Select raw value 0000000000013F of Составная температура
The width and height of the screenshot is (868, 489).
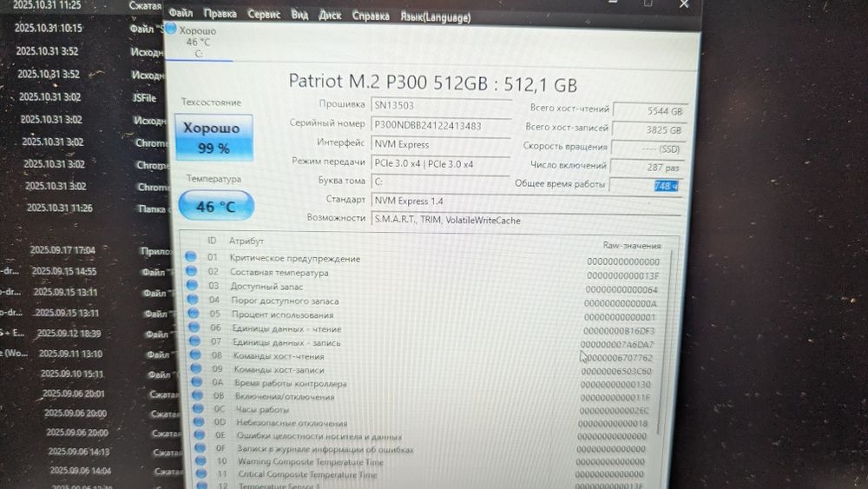click(x=622, y=276)
